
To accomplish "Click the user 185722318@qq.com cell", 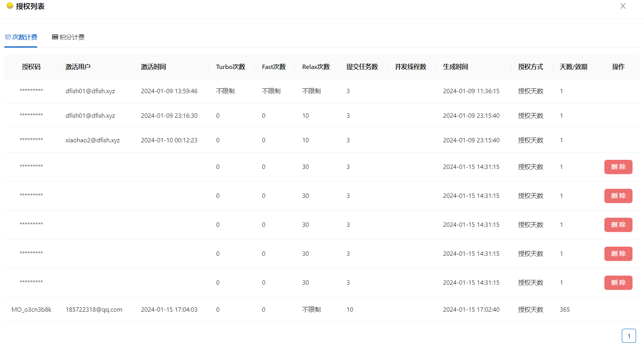I will click(94, 310).
